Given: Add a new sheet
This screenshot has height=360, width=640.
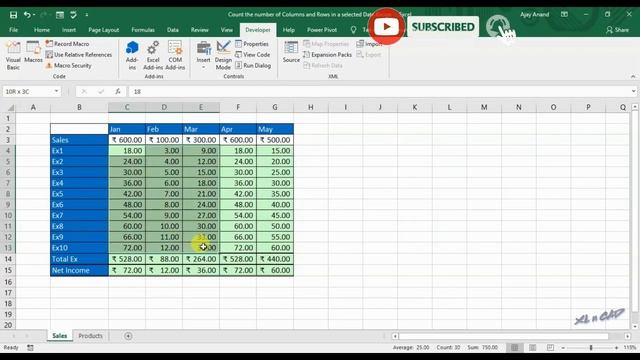Looking at the screenshot, I should tap(128, 336).
